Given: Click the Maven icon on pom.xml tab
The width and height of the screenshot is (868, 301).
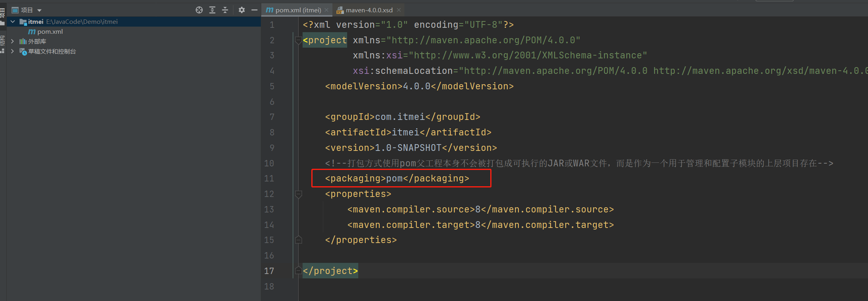Looking at the screenshot, I should (270, 10).
